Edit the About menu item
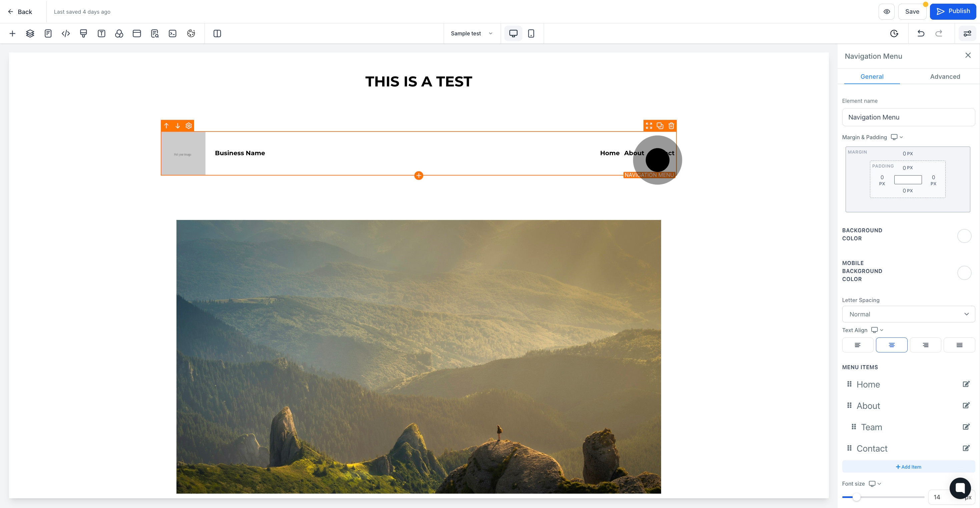Viewport: 980px width, 508px height. [966, 405]
